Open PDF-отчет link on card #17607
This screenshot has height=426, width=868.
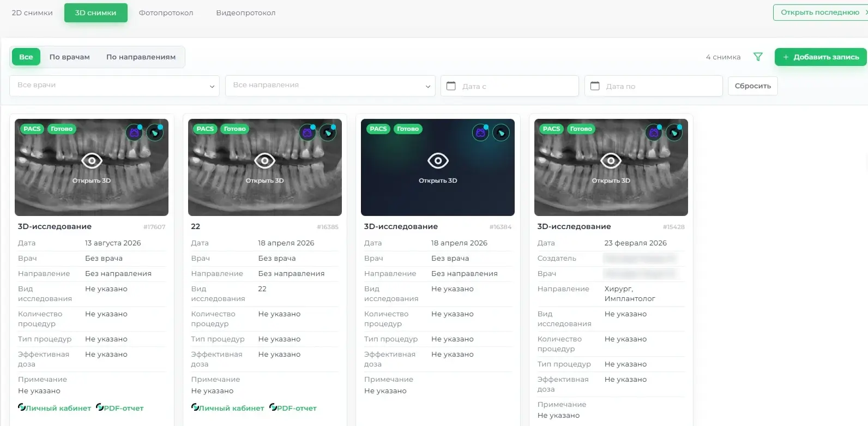point(120,408)
